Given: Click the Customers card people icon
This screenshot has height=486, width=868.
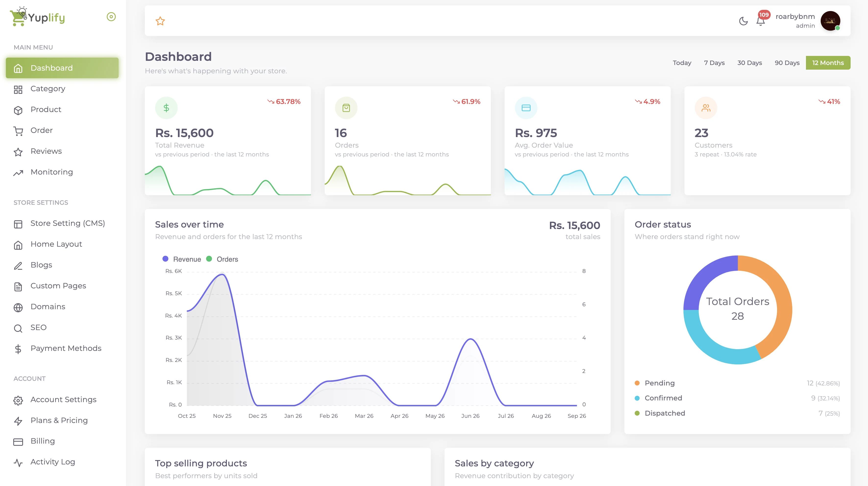Looking at the screenshot, I should tap(706, 108).
